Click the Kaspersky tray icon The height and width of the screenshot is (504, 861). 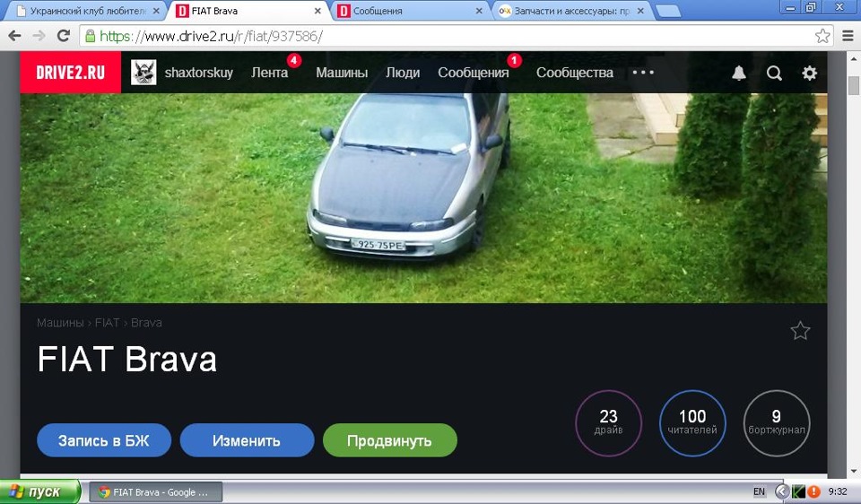[x=798, y=492]
